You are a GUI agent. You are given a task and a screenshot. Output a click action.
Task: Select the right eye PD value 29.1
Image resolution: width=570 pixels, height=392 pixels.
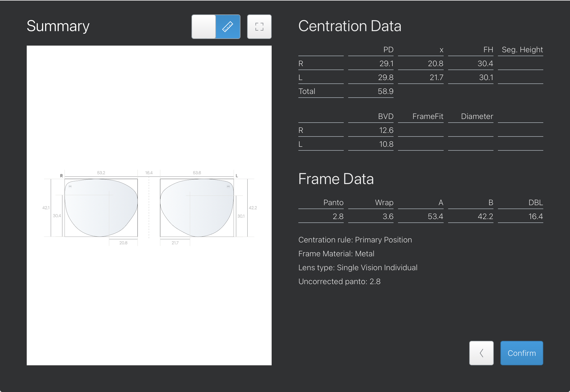386,63
